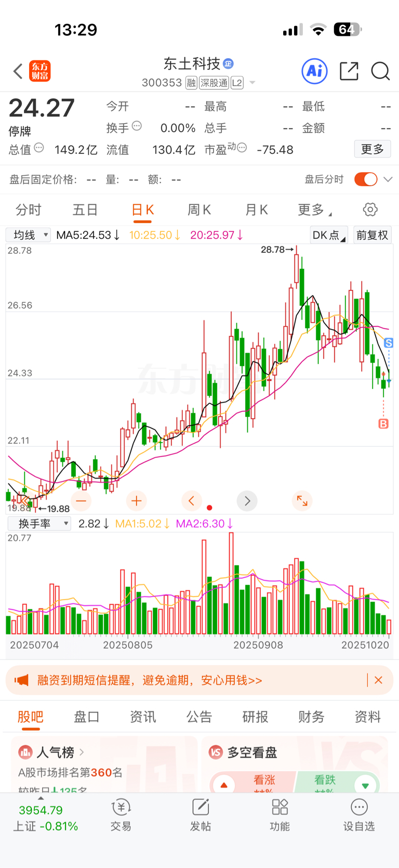
Task: Tap the VS 多空看盘 icon
Action: pos(216,752)
